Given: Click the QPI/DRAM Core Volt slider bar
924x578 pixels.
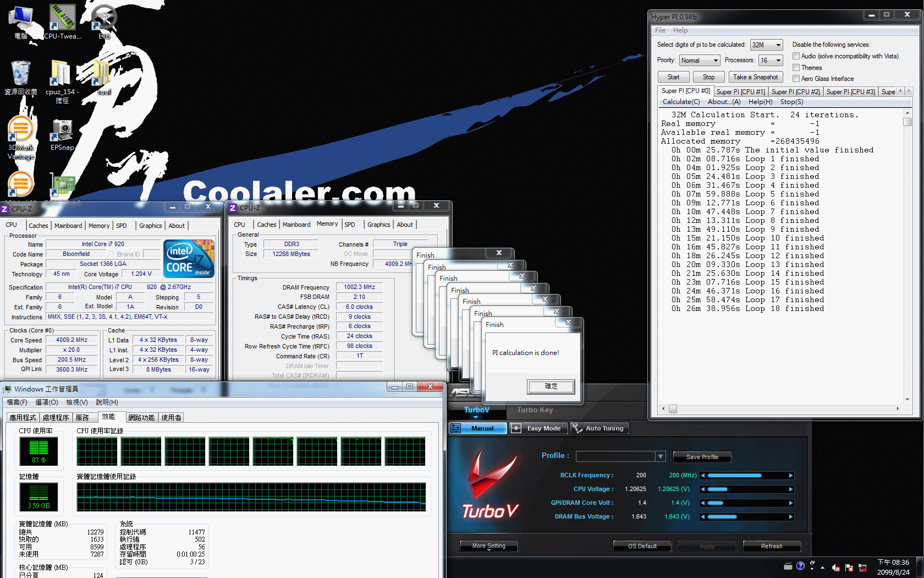Looking at the screenshot, I should (747, 503).
